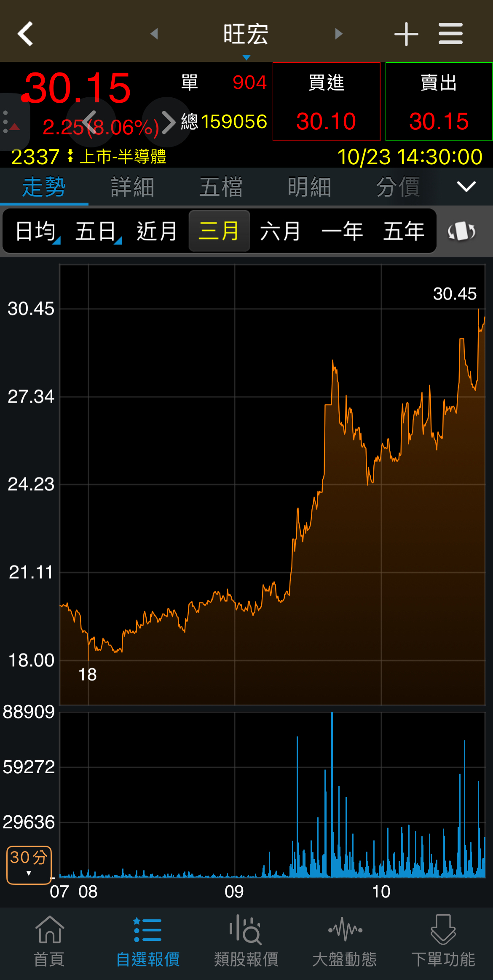Select 五日 chart range
This screenshot has width=493, height=980.
97,231
